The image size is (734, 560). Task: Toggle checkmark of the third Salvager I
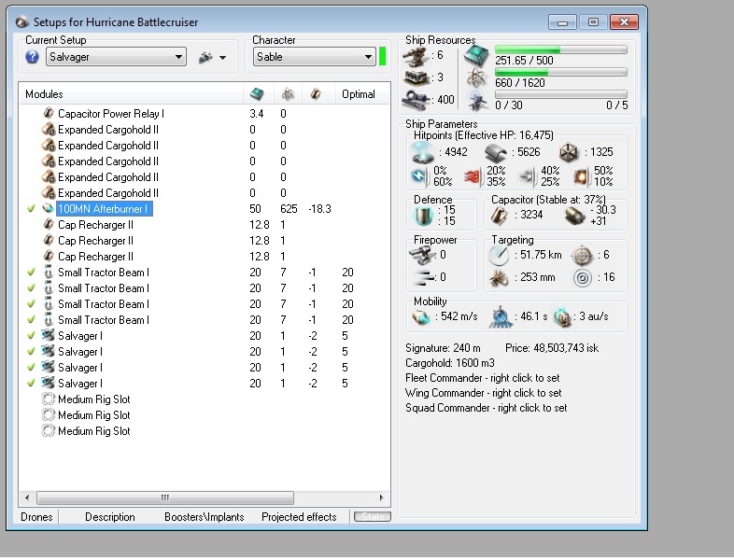point(31,367)
